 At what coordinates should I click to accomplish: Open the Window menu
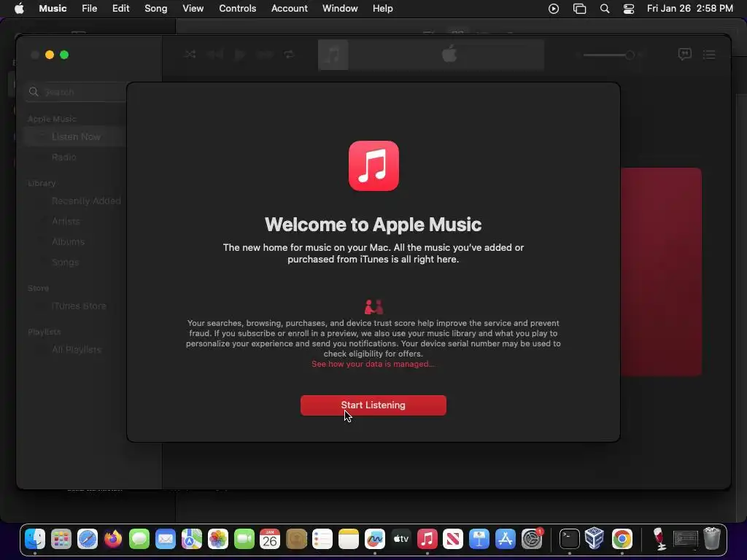340,8
